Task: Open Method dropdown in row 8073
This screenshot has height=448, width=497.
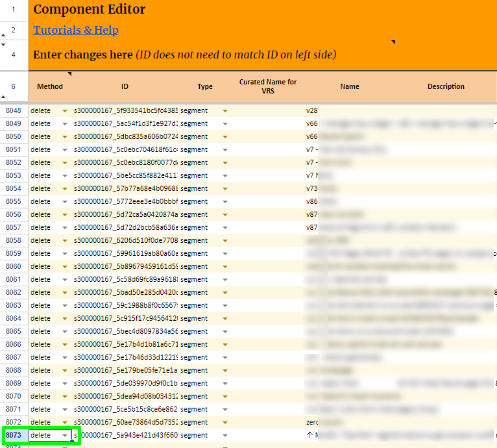Action: click(65, 435)
